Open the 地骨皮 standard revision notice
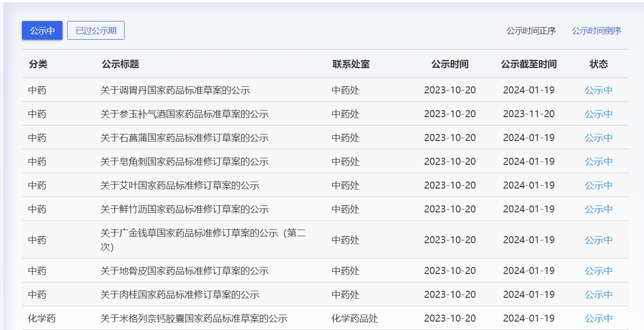The height and width of the screenshot is (330, 644). (184, 271)
